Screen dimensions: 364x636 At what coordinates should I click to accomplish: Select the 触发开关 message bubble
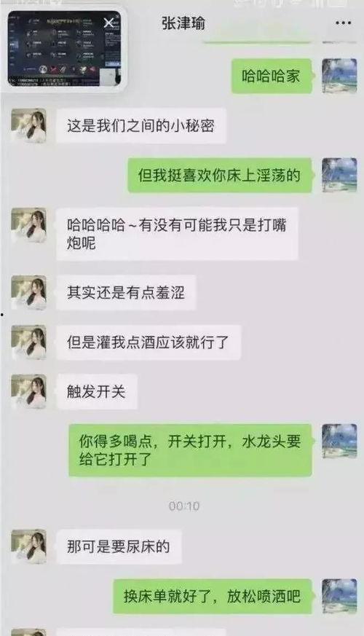tap(97, 391)
